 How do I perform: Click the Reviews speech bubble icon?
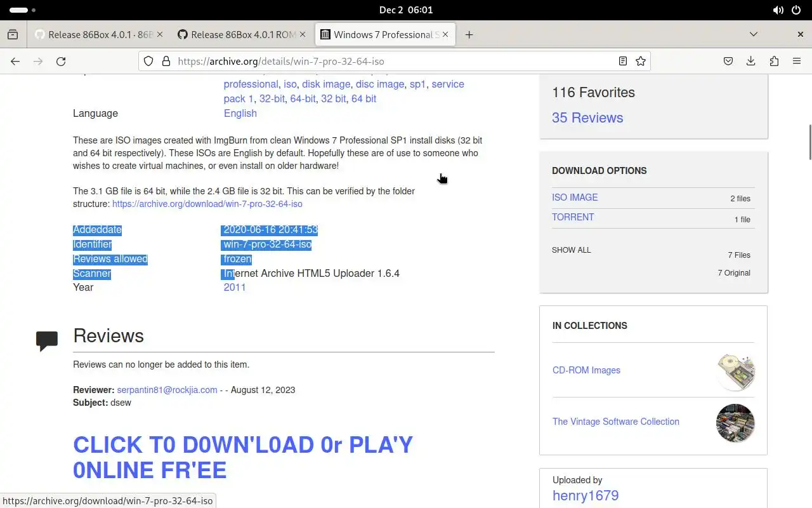tap(47, 341)
